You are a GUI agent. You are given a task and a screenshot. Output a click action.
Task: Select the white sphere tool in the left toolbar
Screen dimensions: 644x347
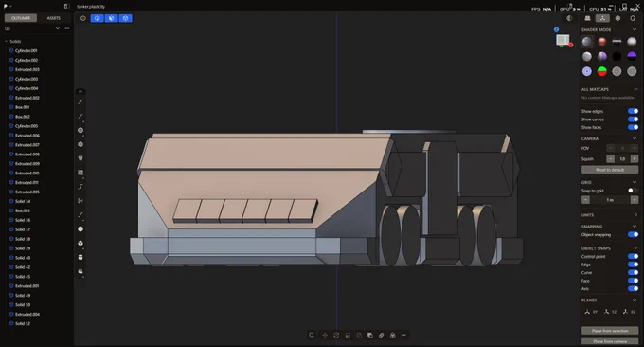80,229
